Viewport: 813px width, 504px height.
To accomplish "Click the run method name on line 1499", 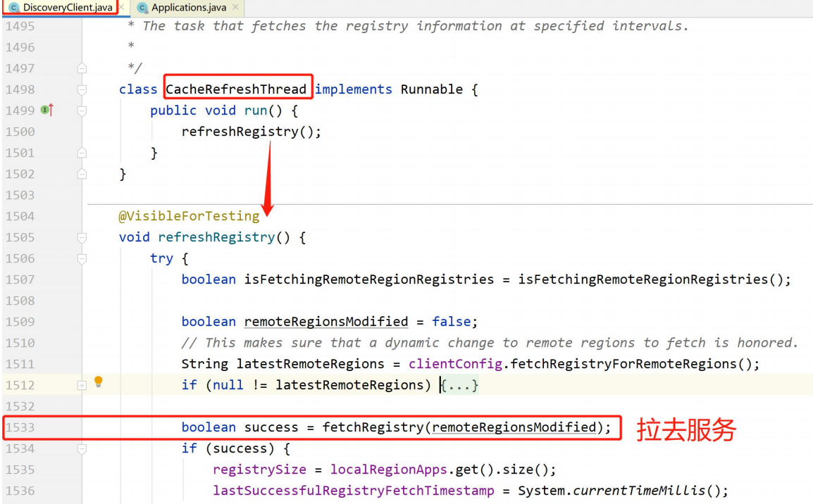I will point(256,111).
